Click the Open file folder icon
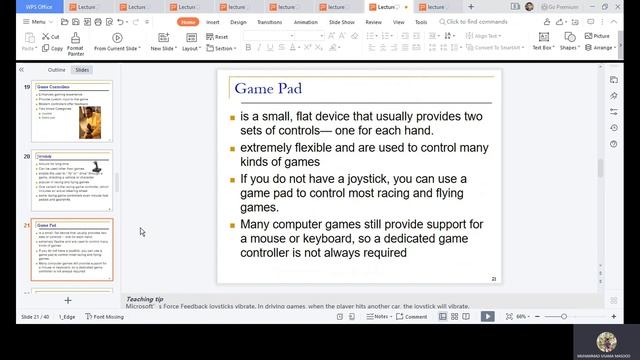 coord(64,22)
